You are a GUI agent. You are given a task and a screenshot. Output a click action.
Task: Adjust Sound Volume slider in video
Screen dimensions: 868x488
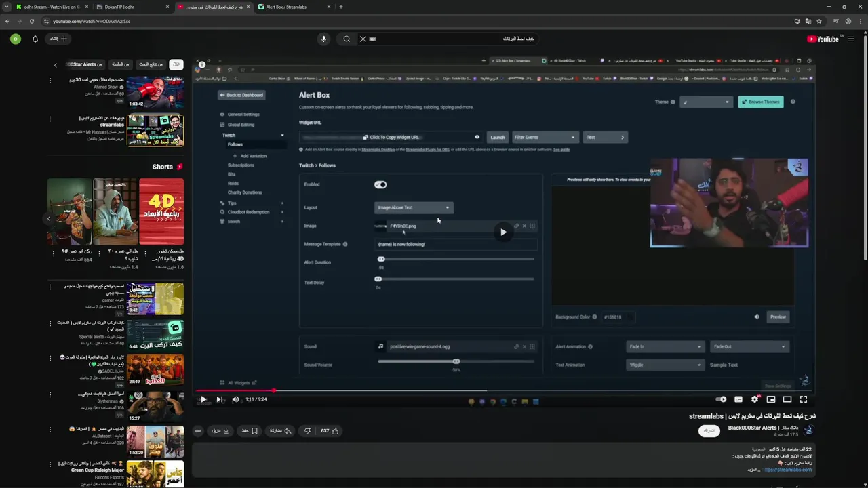(x=456, y=361)
